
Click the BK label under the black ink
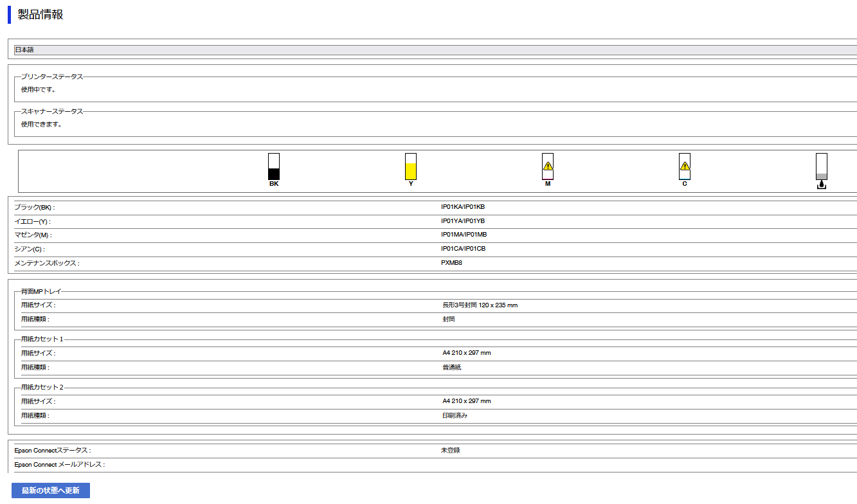[x=274, y=184]
